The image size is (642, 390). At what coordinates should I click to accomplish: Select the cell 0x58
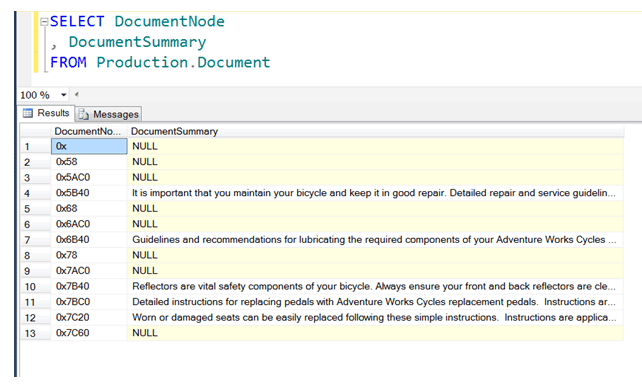click(89, 162)
